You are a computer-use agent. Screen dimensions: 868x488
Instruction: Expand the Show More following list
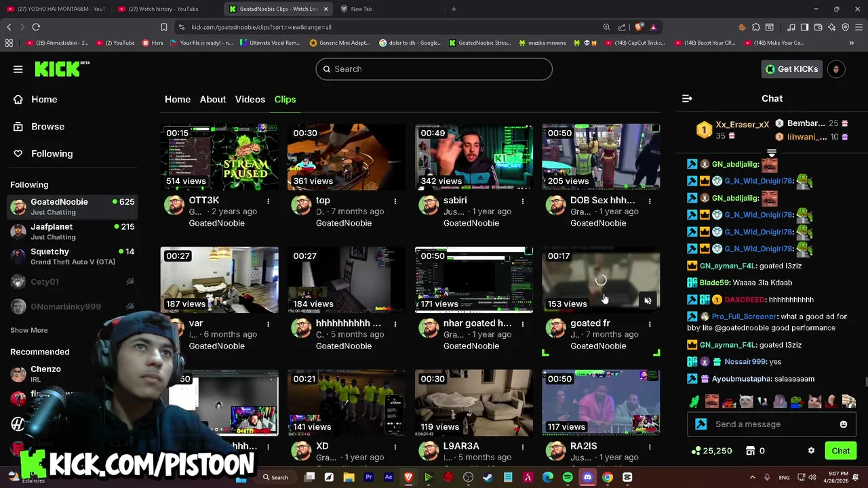pyautogui.click(x=29, y=330)
